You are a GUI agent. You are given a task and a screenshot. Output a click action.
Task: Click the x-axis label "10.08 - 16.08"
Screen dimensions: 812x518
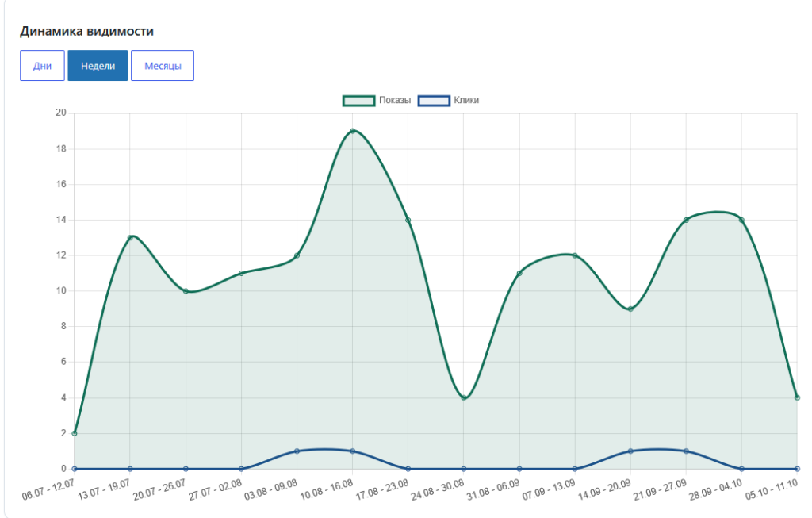(x=326, y=489)
